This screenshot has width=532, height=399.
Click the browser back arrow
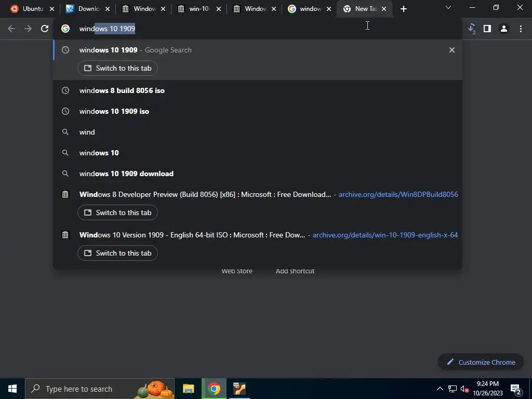[11, 29]
